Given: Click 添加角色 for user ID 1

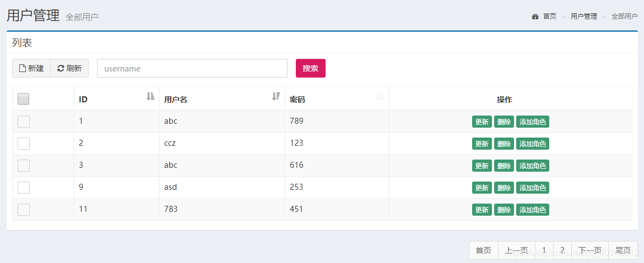Looking at the screenshot, I should [x=533, y=122].
